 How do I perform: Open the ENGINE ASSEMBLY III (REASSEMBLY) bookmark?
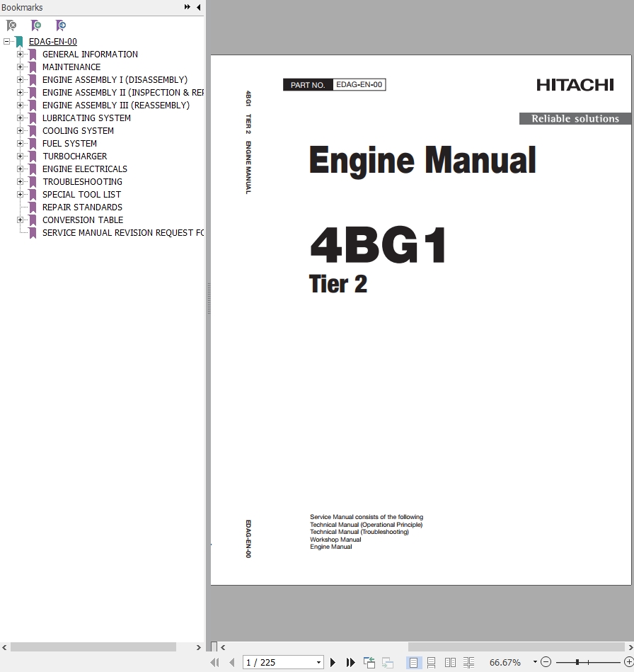[x=115, y=106]
